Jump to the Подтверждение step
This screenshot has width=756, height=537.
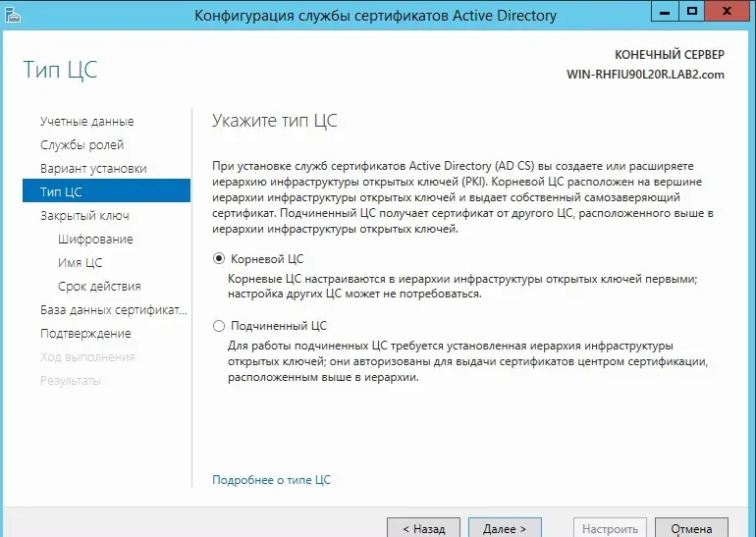pos(85,334)
